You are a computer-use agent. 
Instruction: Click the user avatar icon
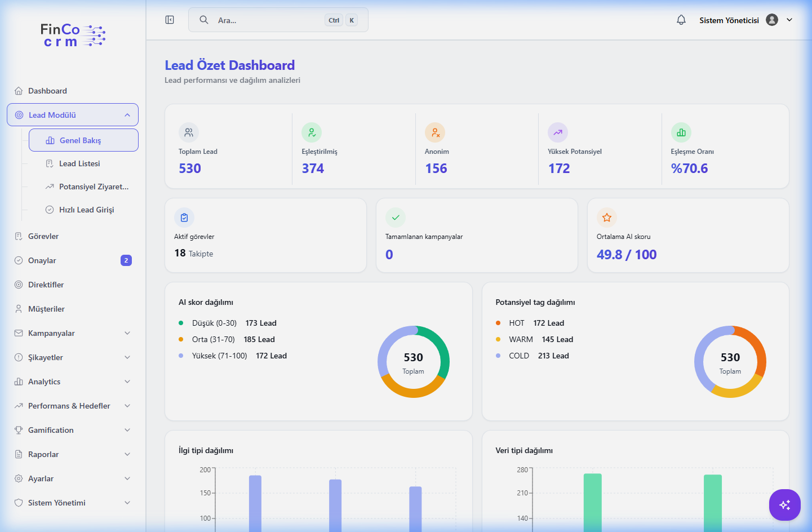click(x=772, y=20)
